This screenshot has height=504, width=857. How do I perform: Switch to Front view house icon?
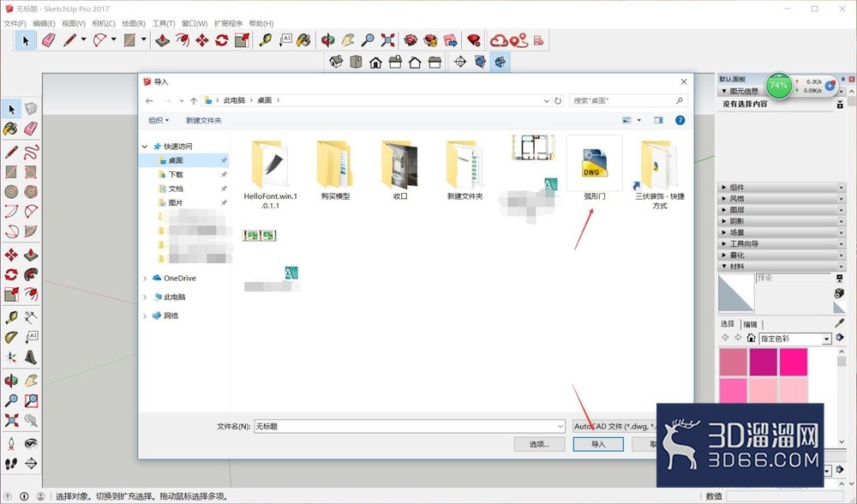tap(375, 62)
